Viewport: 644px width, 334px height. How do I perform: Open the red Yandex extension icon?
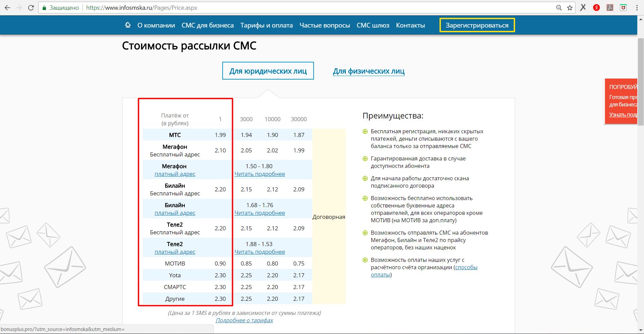click(597, 7)
